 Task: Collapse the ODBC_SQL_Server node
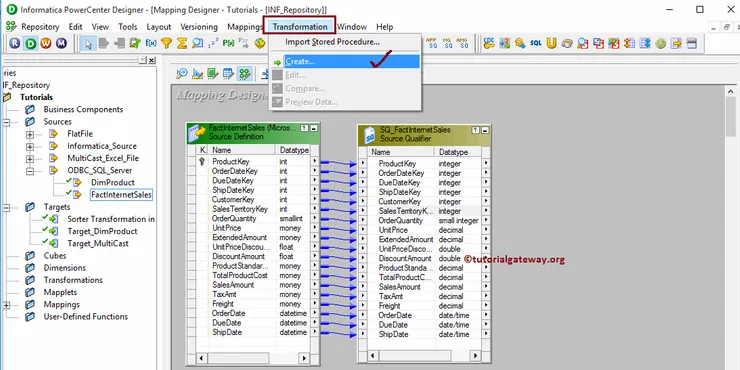(x=30, y=171)
